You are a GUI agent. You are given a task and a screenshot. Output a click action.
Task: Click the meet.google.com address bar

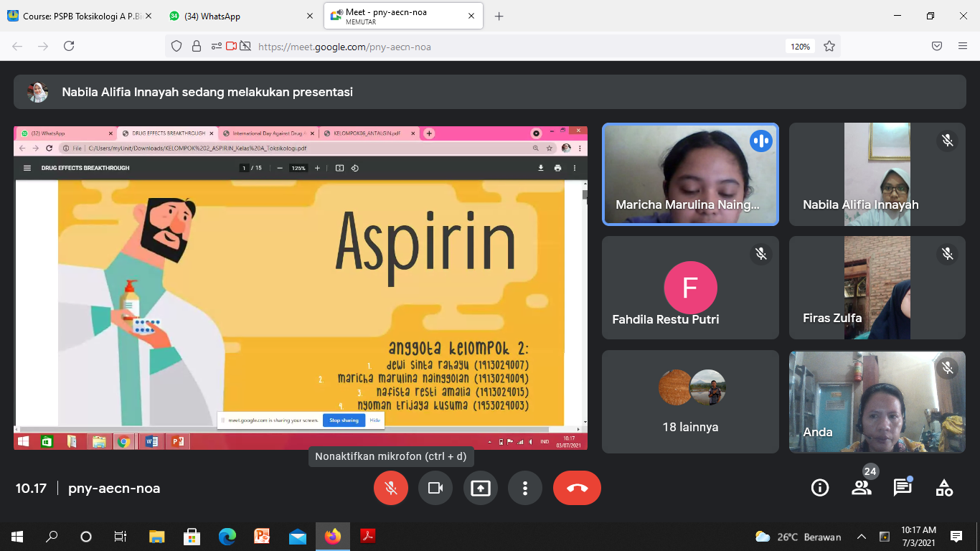click(x=502, y=47)
